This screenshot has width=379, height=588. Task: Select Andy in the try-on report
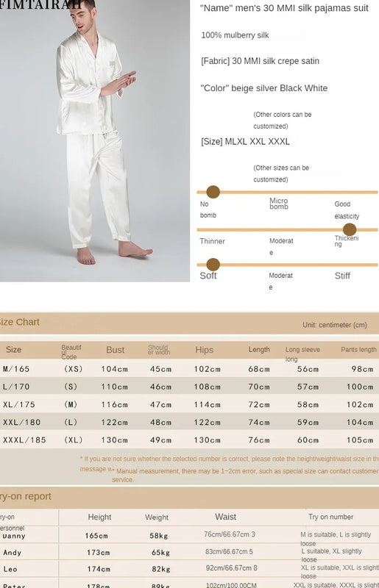(12, 553)
